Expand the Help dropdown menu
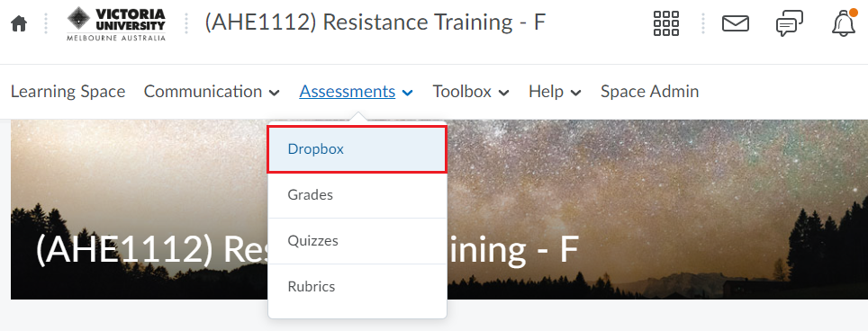This screenshot has height=331, width=868. [x=555, y=92]
